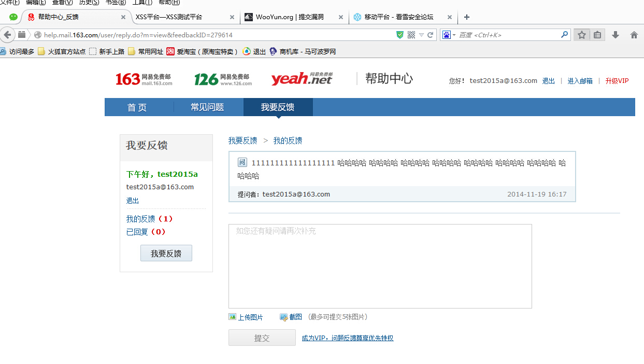Viewport: 644px width, 364px height.
Task: Open the new tab plus button
Action: coord(467,17)
